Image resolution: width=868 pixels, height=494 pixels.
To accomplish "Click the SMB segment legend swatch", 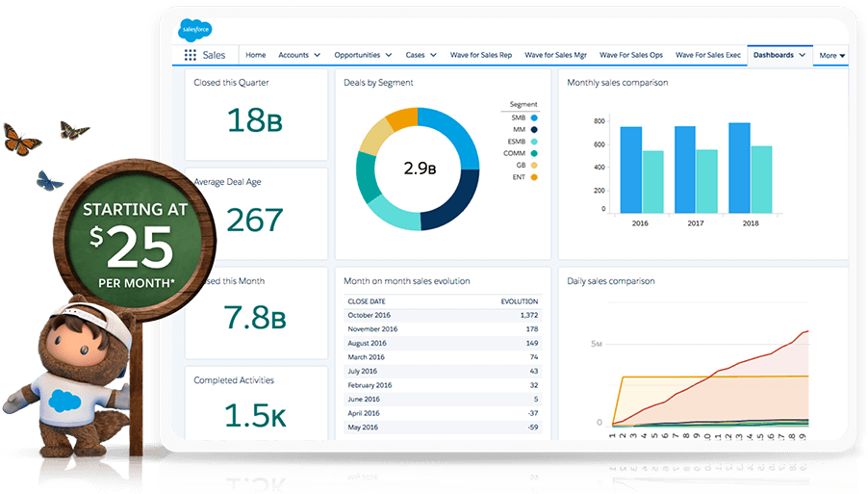I will click(x=534, y=117).
